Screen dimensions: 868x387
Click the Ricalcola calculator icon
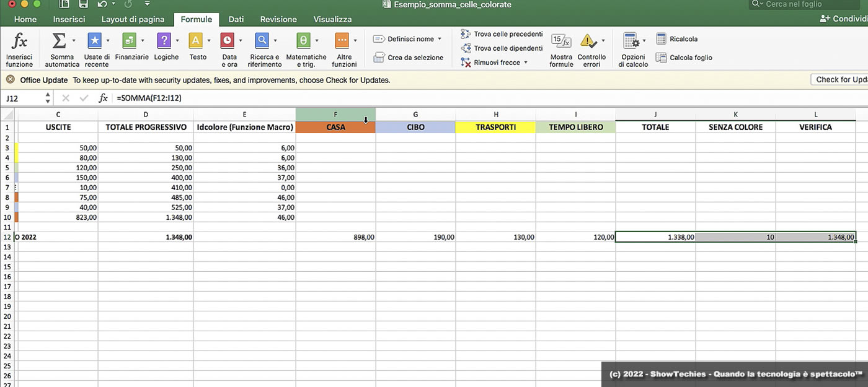[661, 39]
